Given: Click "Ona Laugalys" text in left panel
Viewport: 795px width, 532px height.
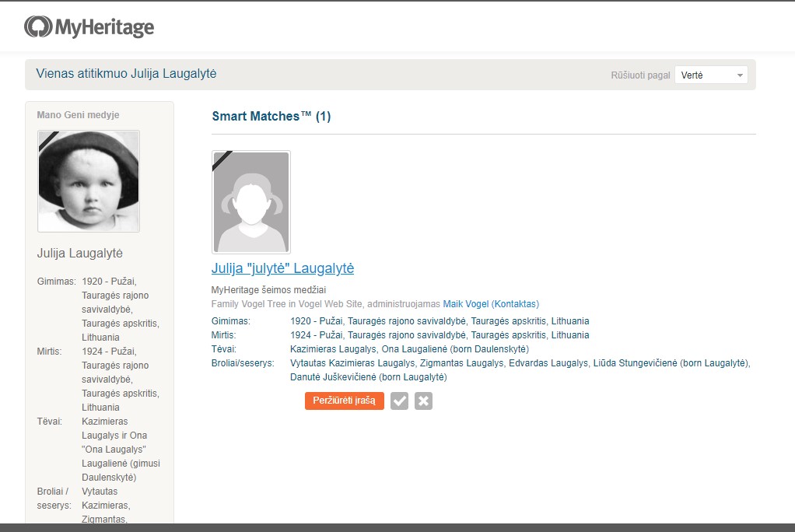Looking at the screenshot, I should click(114, 450).
